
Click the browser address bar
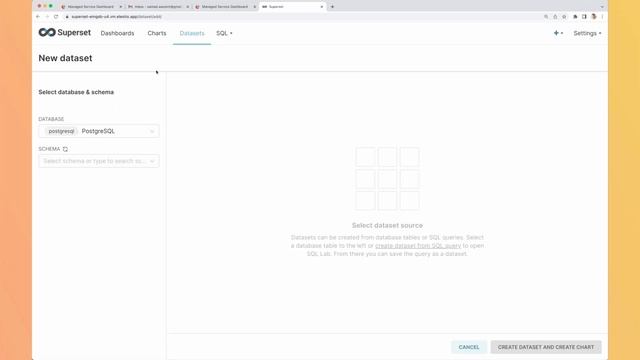pyautogui.click(x=302, y=17)
